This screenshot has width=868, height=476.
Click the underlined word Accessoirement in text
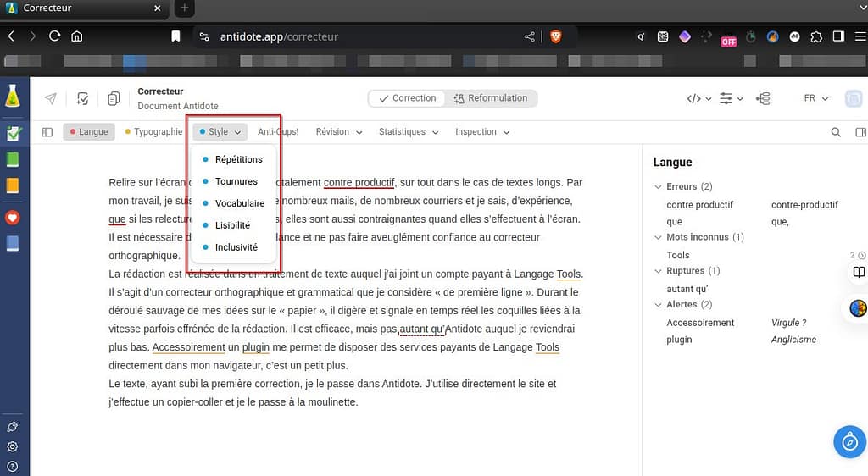[188, 347]
